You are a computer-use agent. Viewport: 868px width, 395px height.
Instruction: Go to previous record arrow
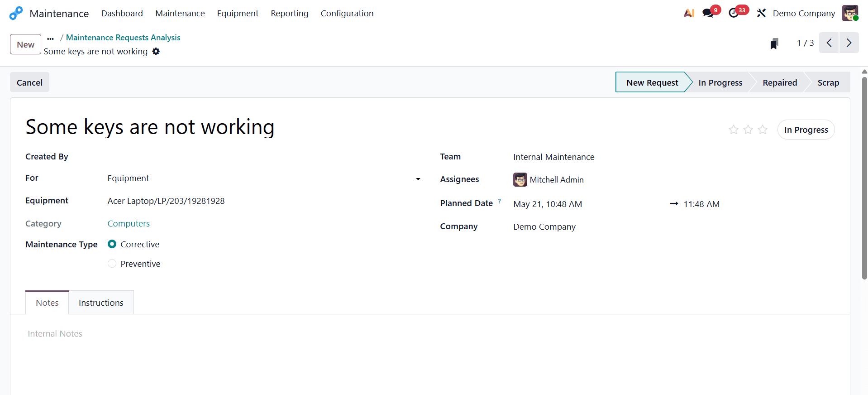[x=829, y=43]
